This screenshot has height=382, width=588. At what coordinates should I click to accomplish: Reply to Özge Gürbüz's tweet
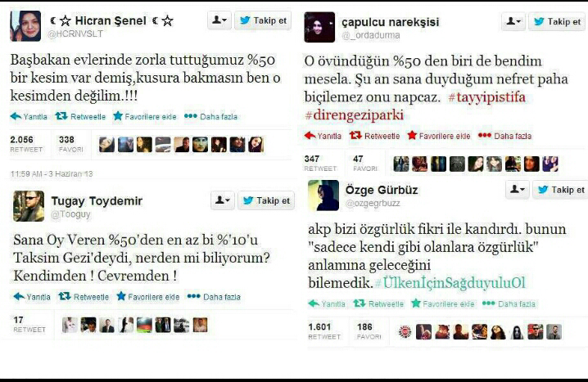(x=327, y=303)
